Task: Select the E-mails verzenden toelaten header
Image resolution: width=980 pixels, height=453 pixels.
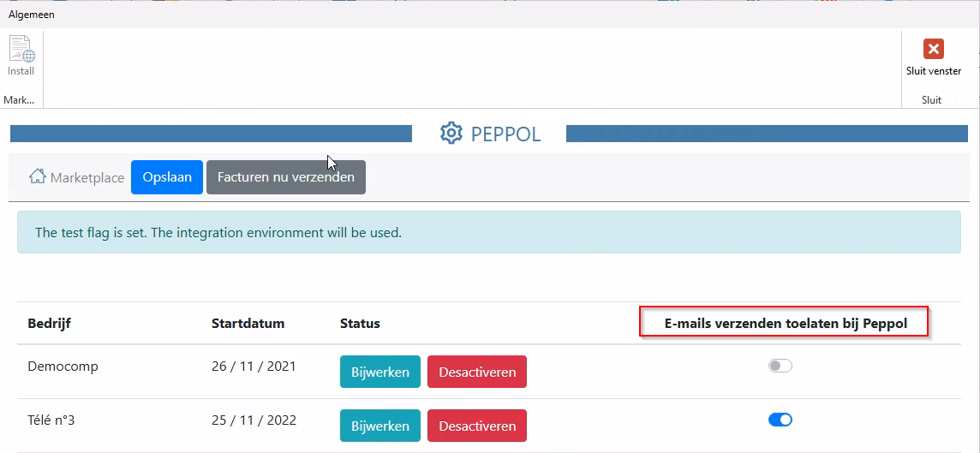Action: [785, 324]
